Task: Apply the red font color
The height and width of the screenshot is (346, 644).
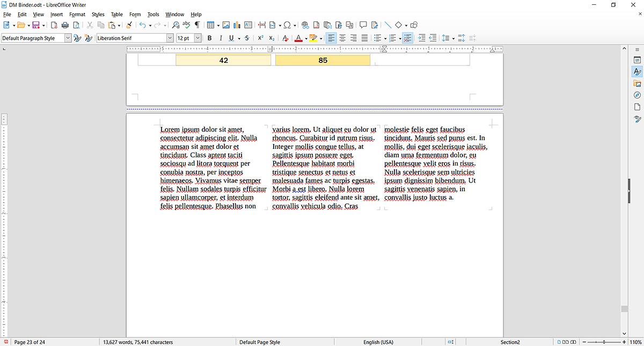Action: tap(298, 38)
